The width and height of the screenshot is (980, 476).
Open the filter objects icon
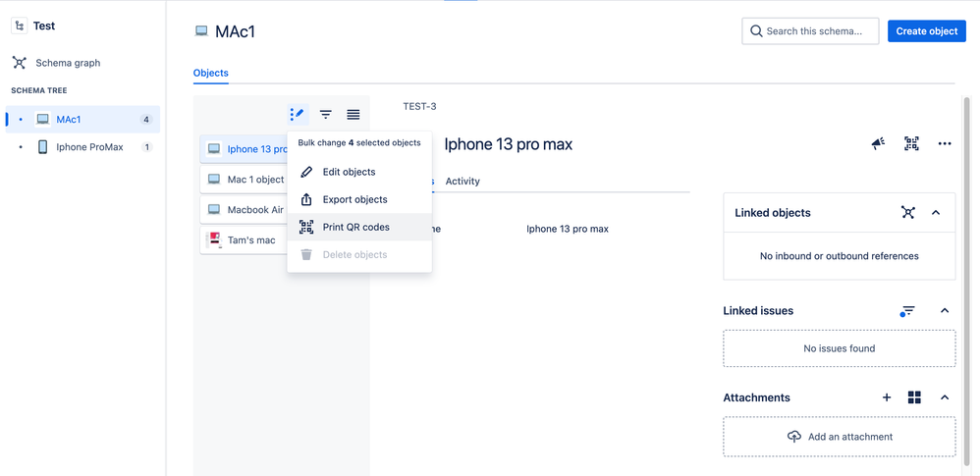point(326,114)
